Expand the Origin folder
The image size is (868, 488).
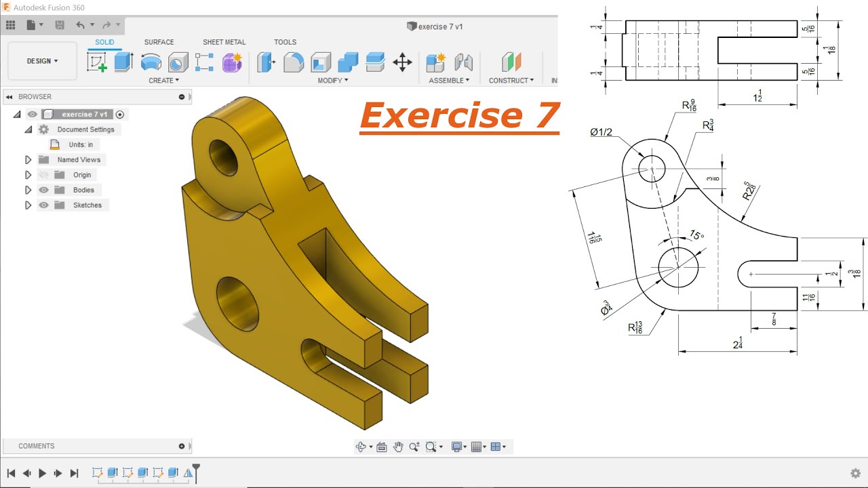pos(28,175)
